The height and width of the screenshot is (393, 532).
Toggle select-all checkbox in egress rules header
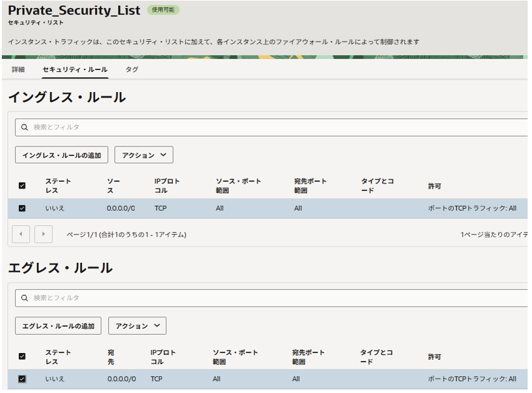[22, 357]
